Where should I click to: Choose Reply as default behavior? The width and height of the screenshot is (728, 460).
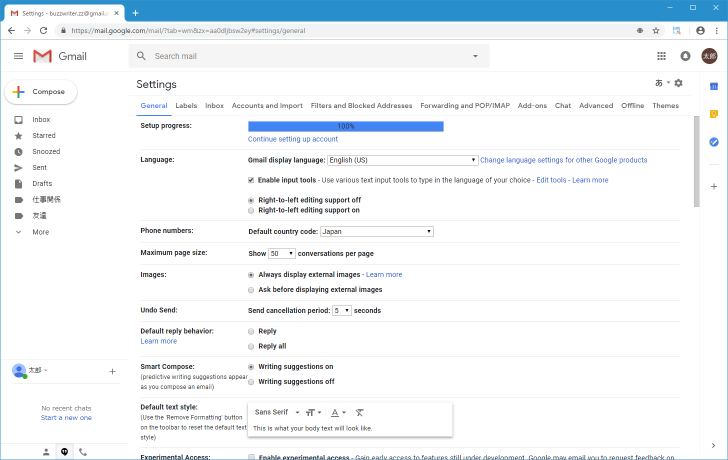[251, 331]
